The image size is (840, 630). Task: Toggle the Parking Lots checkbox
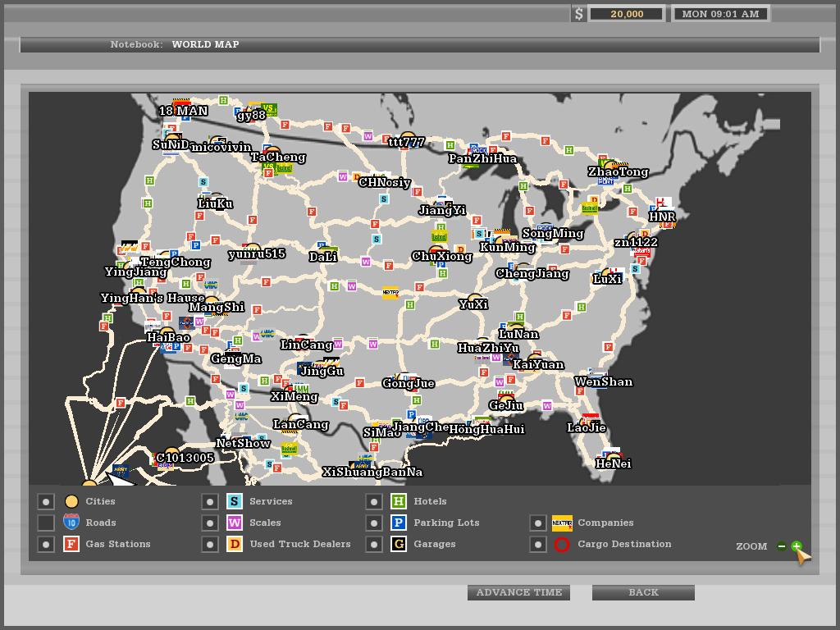point(374,523)
